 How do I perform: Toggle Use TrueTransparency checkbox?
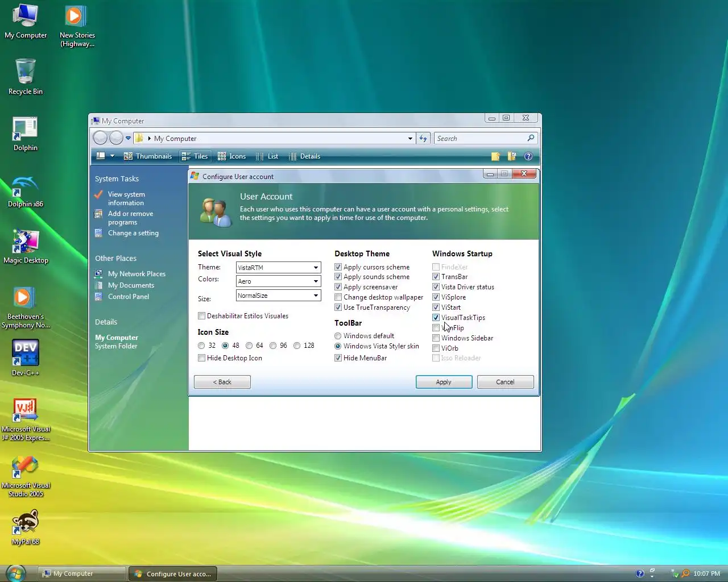pos(338,307)
